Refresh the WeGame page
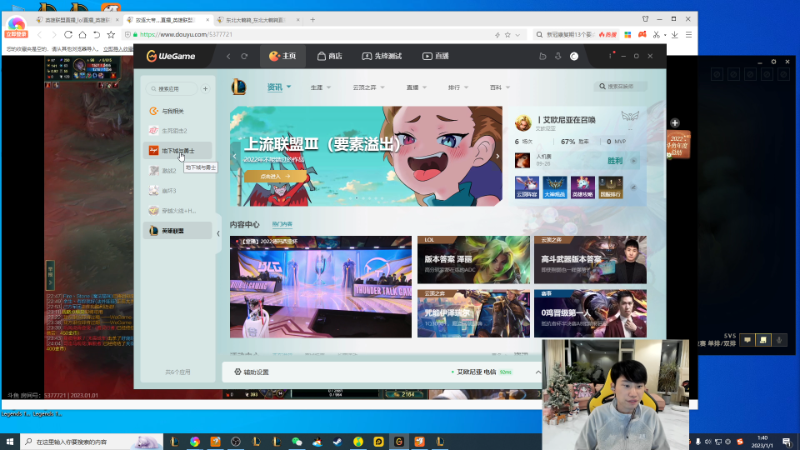The height and width of the screenshot is (450, 800). 244,56
